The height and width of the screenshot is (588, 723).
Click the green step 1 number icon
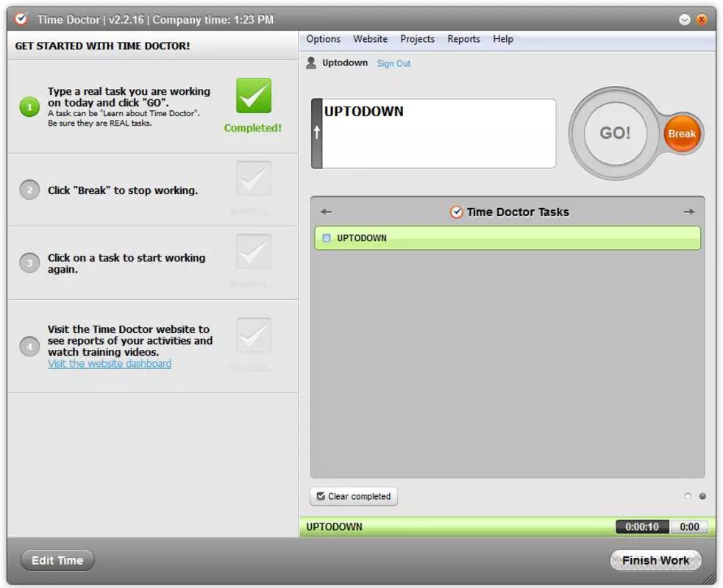coord(29,107)
